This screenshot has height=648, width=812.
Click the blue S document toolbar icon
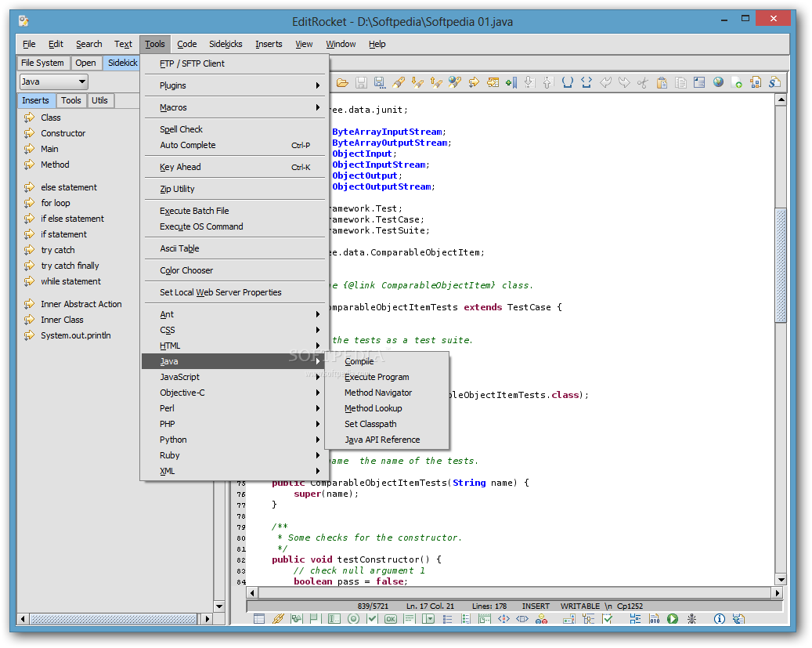[x=774, y=82]
